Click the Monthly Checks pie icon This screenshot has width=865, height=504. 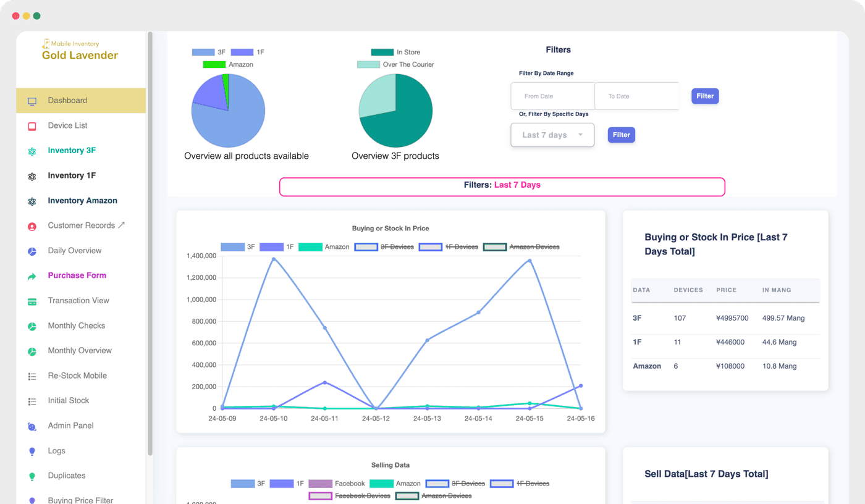pyautogui.click(x=32, y=326)
